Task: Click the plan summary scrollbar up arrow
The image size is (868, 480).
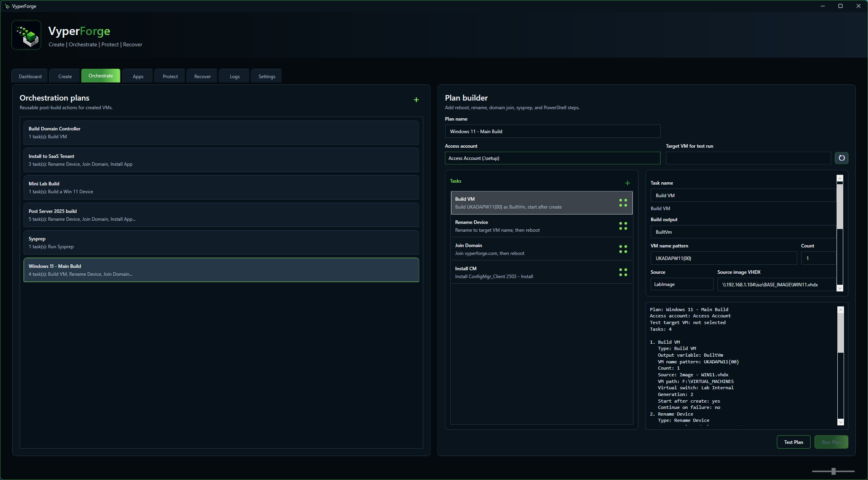Action: 840,310
